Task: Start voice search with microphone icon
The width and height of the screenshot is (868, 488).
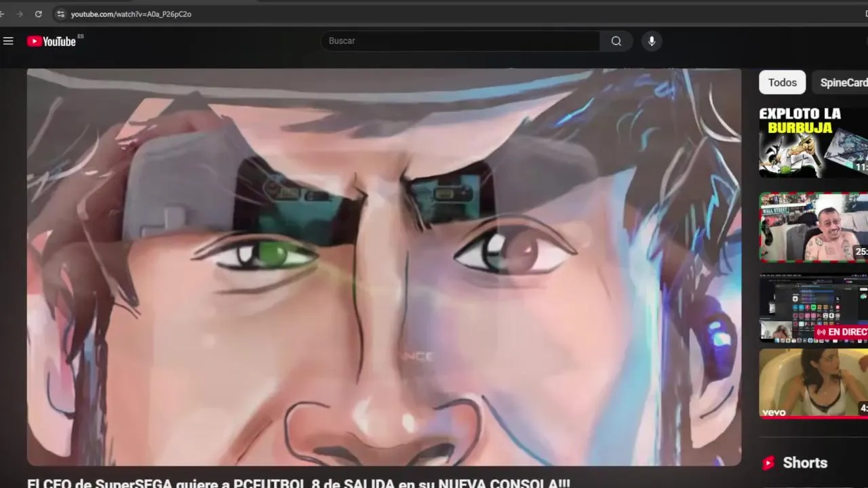Action: [652, 41]
